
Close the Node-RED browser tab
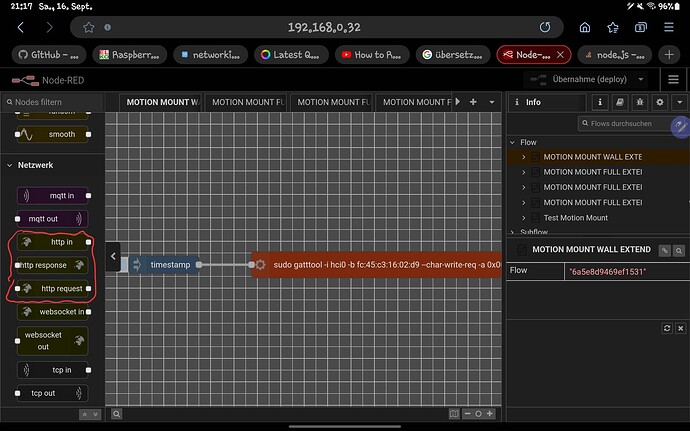[560, 55]
